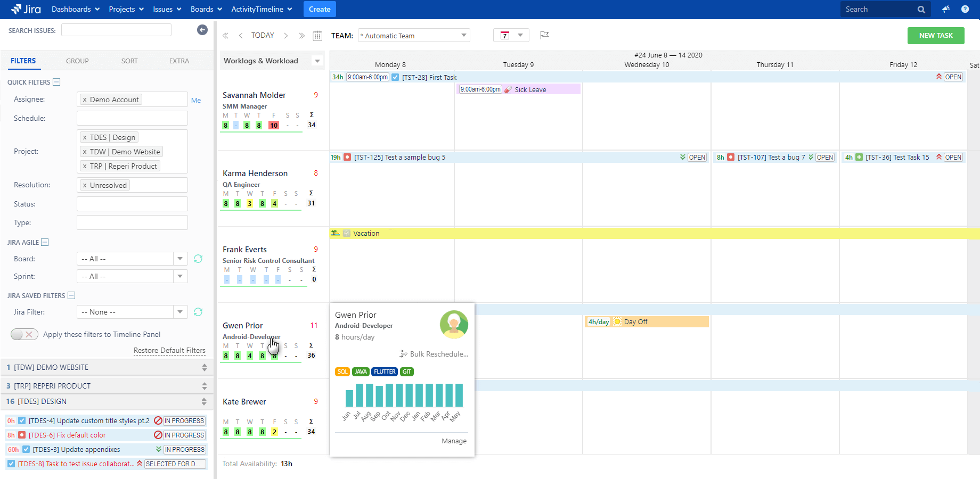Click the calendar date picker icon
980x479 pixels.
[x=317, y=36]
